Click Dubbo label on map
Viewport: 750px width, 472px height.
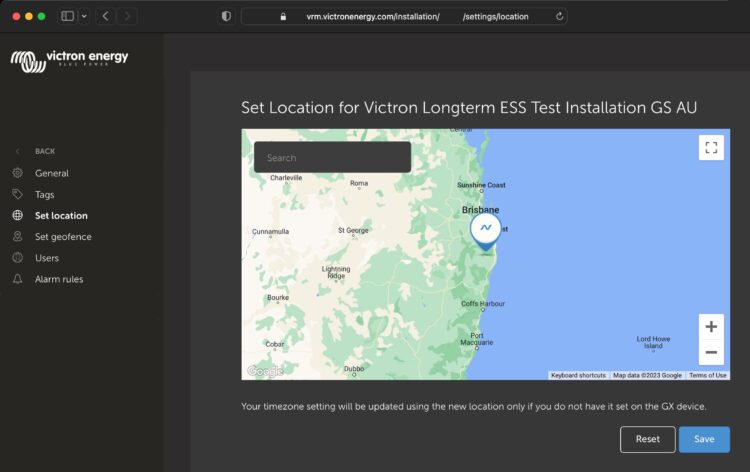pyautogui.click(x=354, y=369)
